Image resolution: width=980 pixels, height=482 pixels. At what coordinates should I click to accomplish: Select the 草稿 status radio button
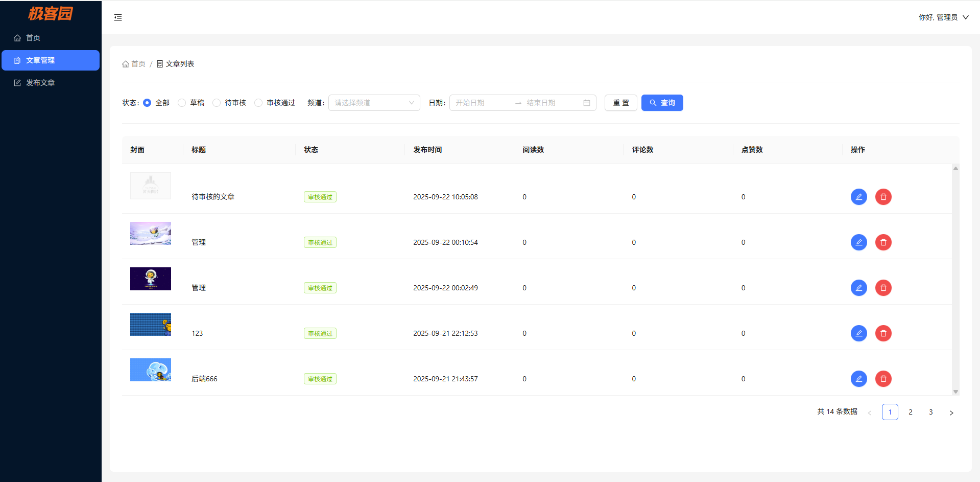pyautogui.click(x=182, y=103)
